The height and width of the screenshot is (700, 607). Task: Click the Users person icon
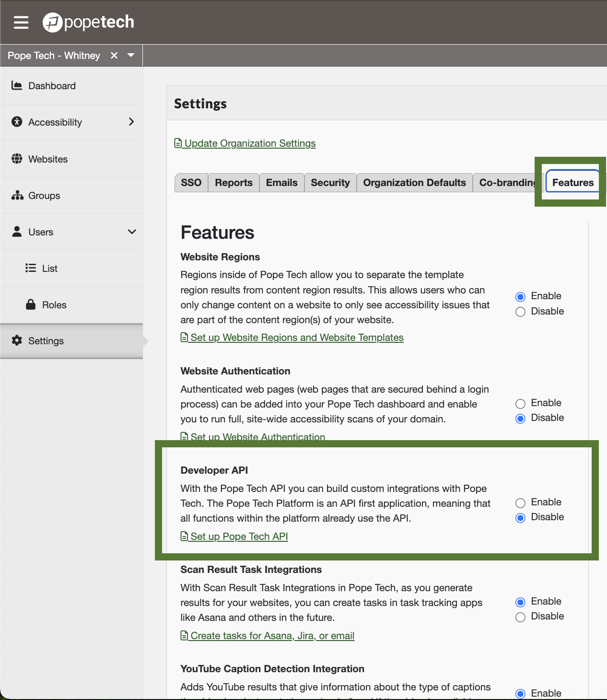(17, 232)
